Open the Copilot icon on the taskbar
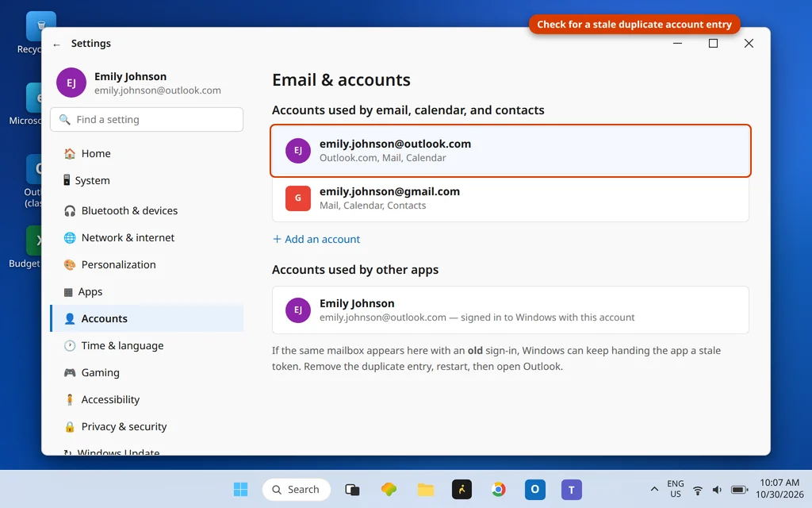Screen dimensions: 812x508 (389, 489)
